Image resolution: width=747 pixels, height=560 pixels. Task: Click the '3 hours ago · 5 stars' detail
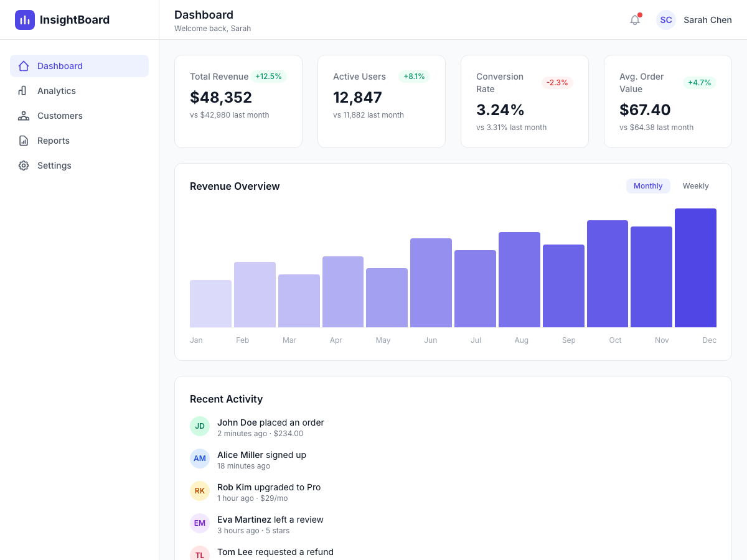tap(253, 531)
